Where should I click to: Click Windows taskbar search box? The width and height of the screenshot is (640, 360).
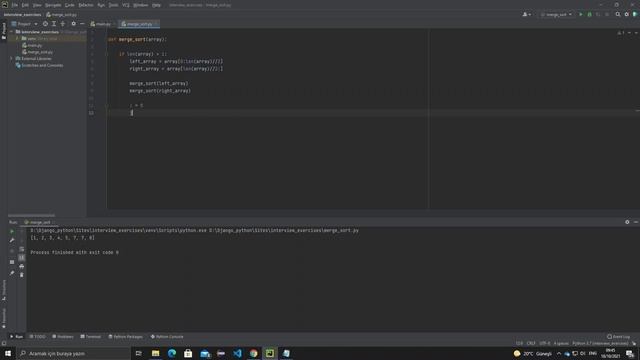[73, 353]
